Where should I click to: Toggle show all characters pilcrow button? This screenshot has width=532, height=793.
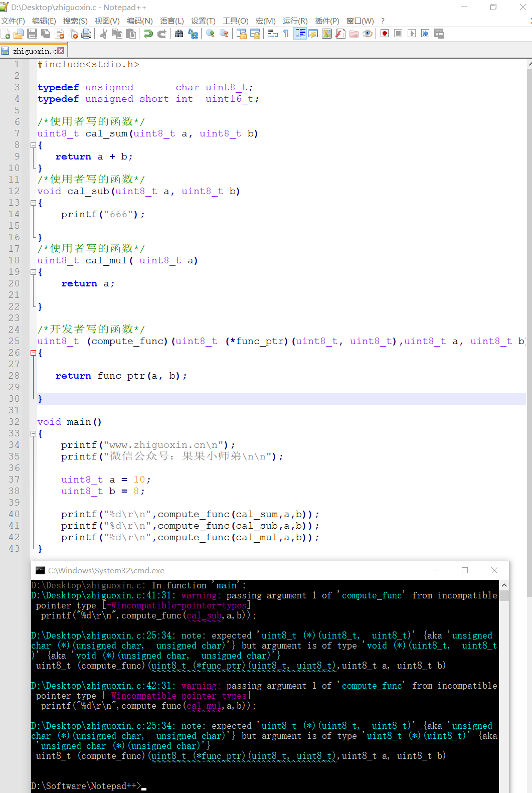coord(286,34)
